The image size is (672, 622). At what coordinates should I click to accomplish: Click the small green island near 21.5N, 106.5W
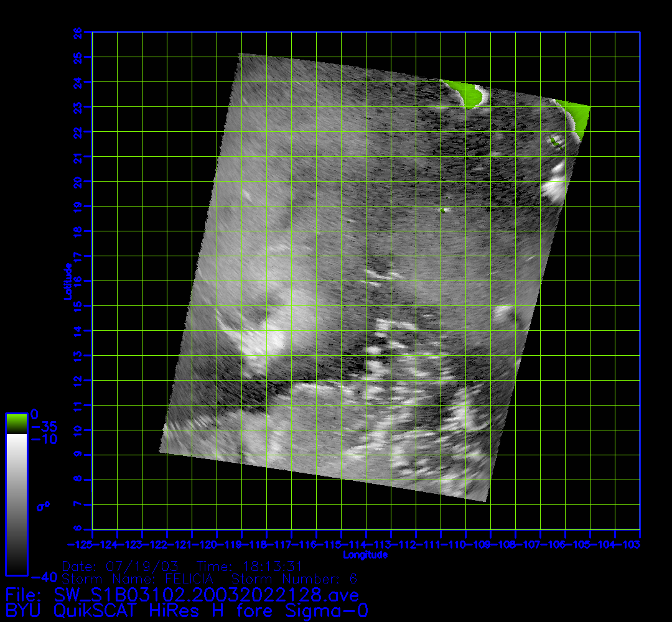click(x=555, y=142)
